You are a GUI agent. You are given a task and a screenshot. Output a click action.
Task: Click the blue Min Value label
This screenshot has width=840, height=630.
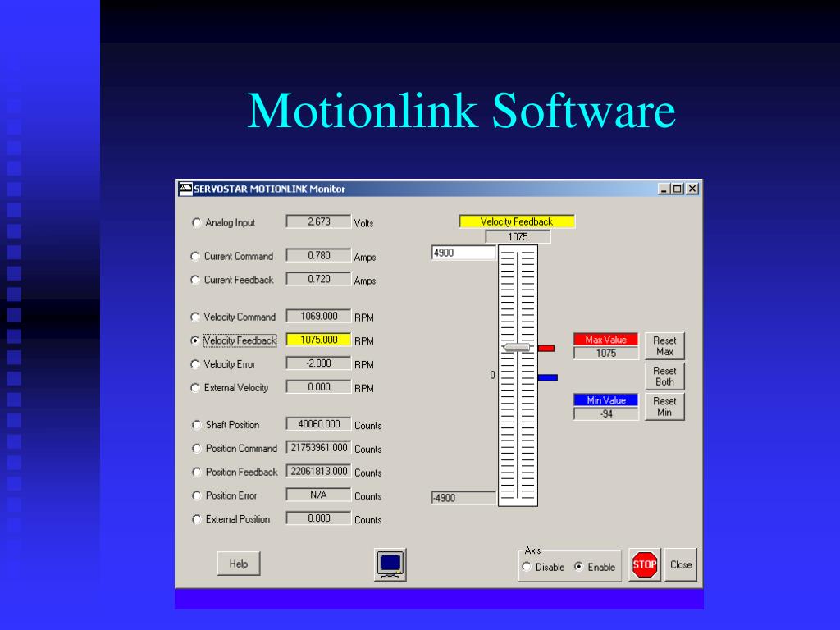(606, 400)
